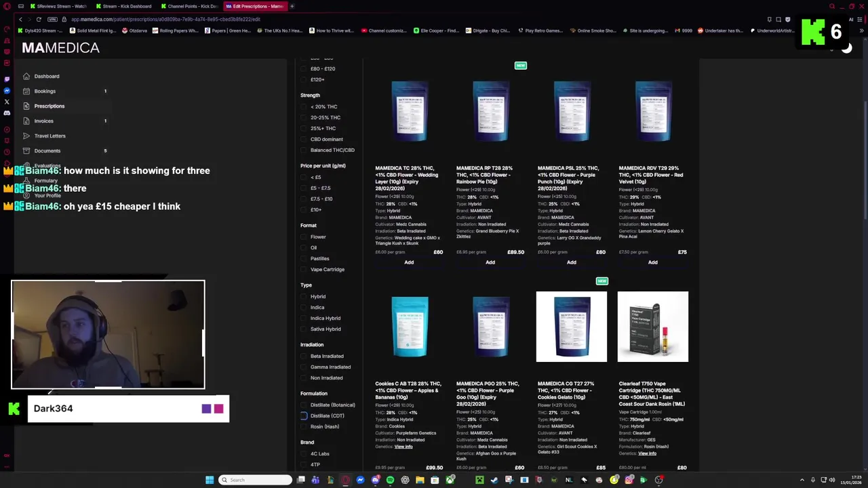This screenshot has width=868, height=488.
Task: Tick the 20-25% THC filter
Action: click(x=304, y=117)
